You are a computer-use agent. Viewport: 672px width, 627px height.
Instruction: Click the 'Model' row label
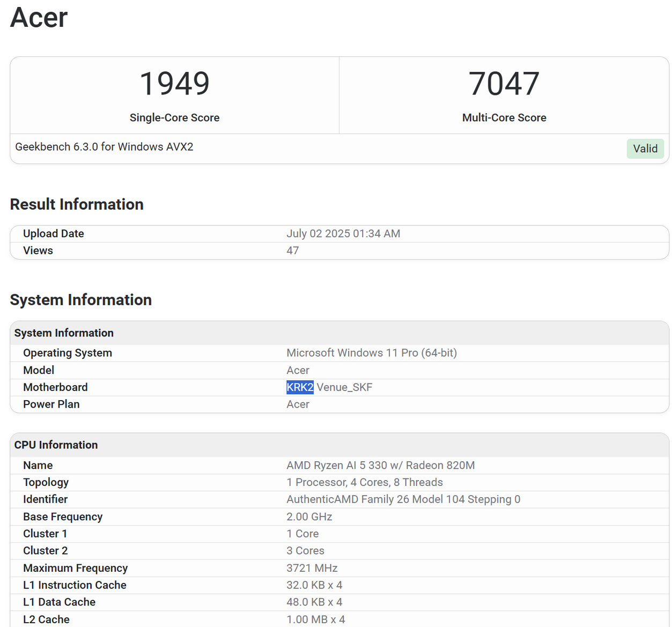click(39, 370)
